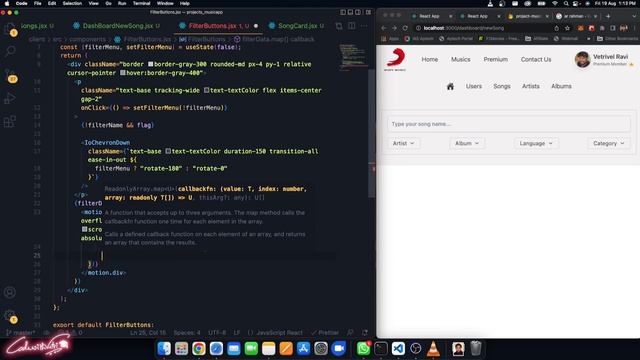This screenshot has width=640, height=360.
Task: Open the editor More Actions ellipsis
Action: click(x=364, y=26)
